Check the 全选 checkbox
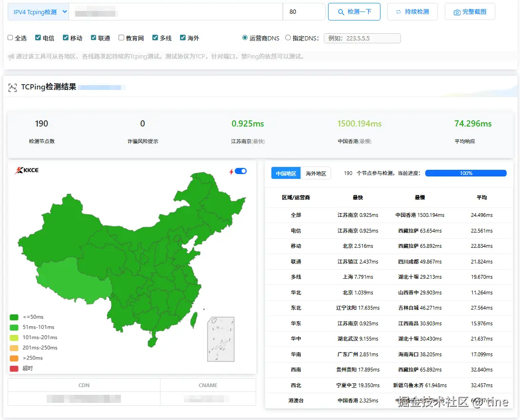Screen dimensions: 520x420 pos(10,38)
